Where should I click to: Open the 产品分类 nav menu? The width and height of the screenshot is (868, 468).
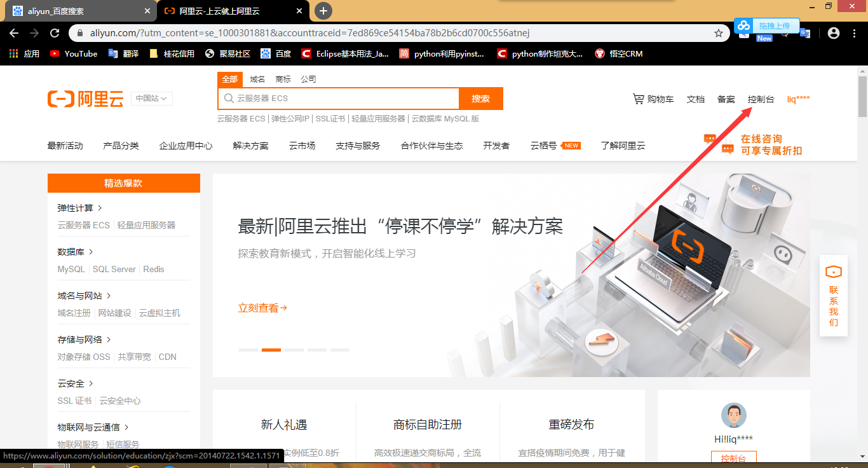pyautogui.click(x=121, y=146)
